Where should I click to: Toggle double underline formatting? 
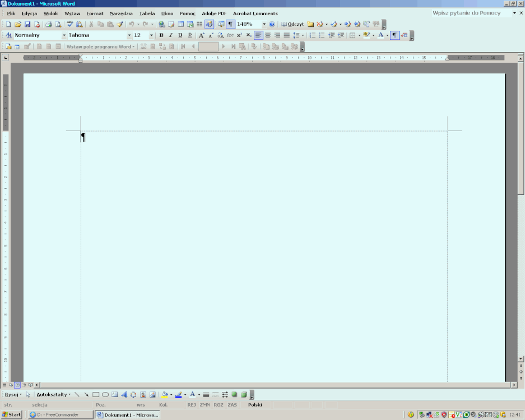tap(190, 35)
